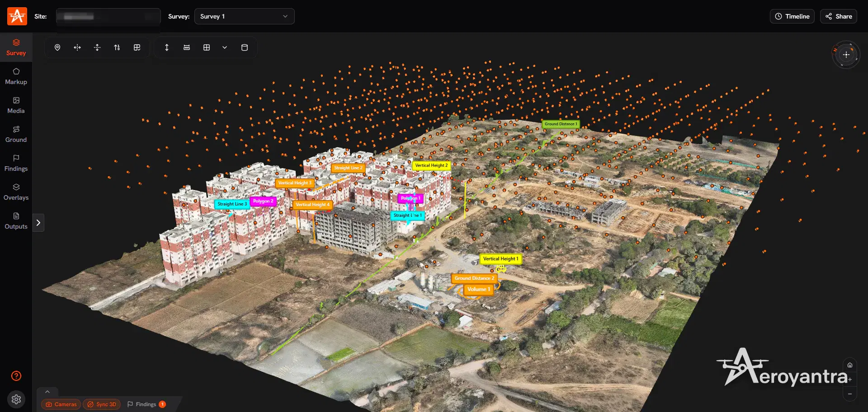Select the vertical height arrow tool

coord(167,47)
